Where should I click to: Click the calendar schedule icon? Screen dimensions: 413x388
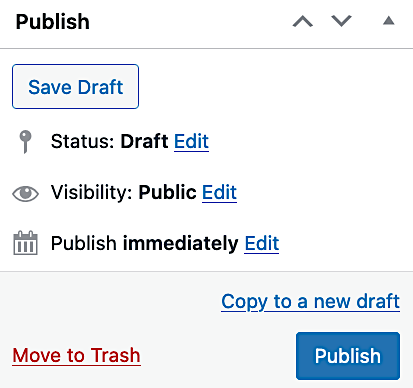coord(25,243)
